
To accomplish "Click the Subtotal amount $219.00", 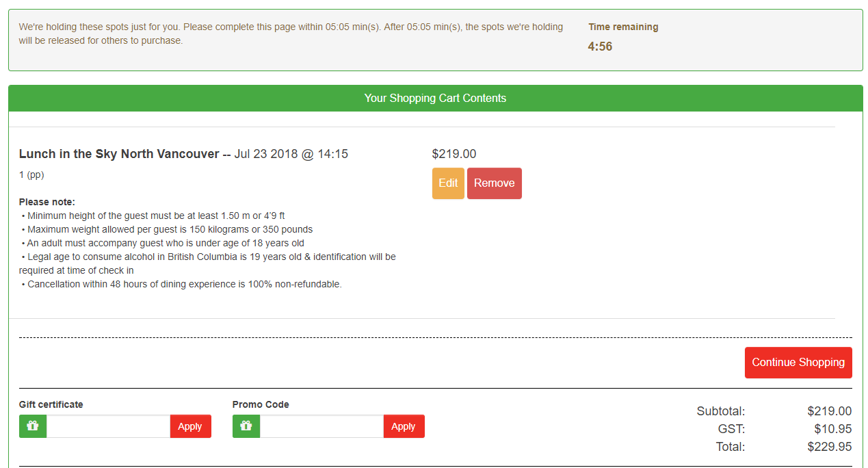I will click(830, 411).
